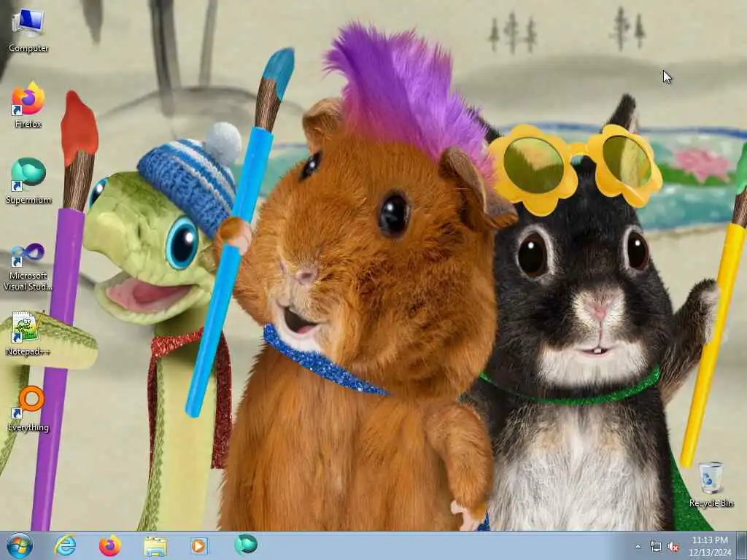This screenshot has width=747, height=560.
Task: Launch Supermium from the taskbar
Action: click(x=246, y=545)
